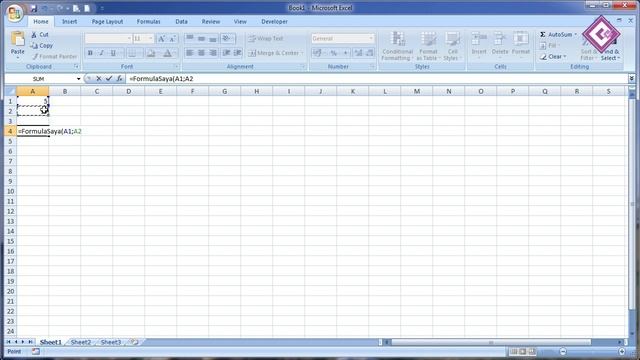640x360 pixels.
Task: Open Clipboard dialog launcher
Action: (76, 67)
